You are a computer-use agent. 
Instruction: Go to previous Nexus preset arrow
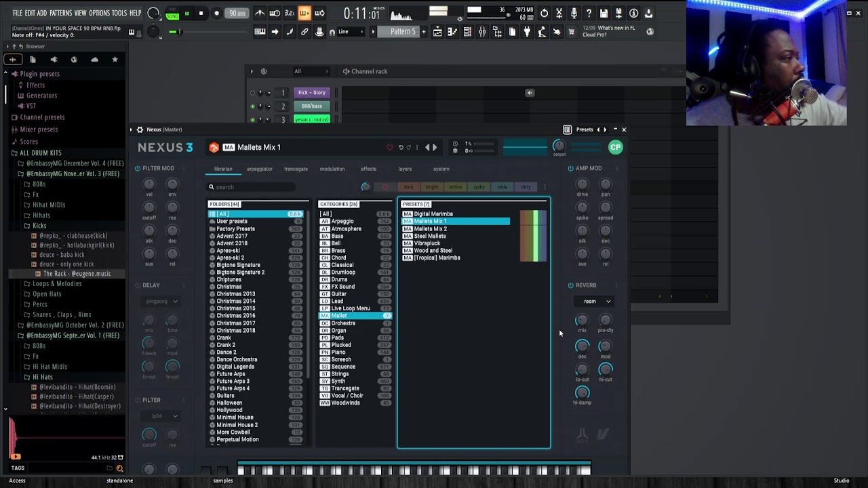click(427, 147)
